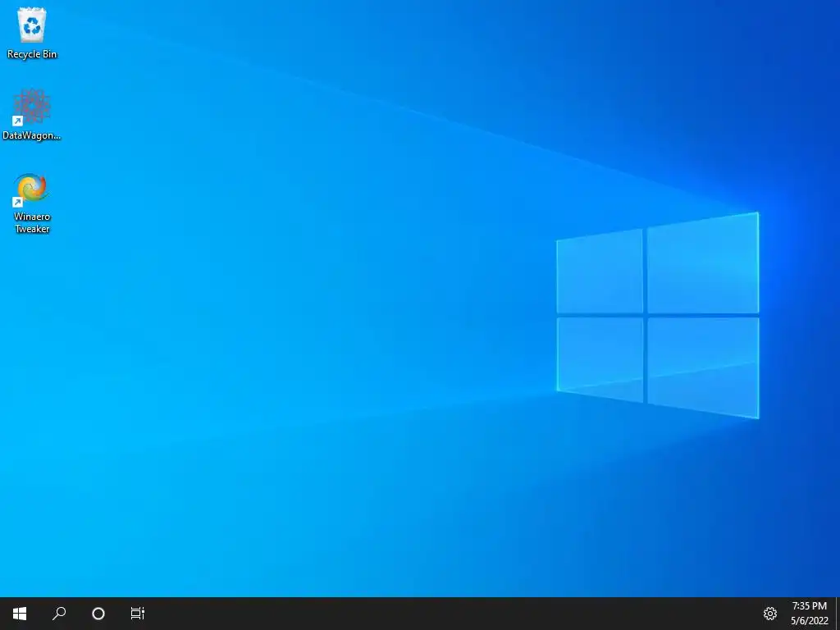Open the Windows Start menu
The image size is (840, 630).
[x=20, y=614]
